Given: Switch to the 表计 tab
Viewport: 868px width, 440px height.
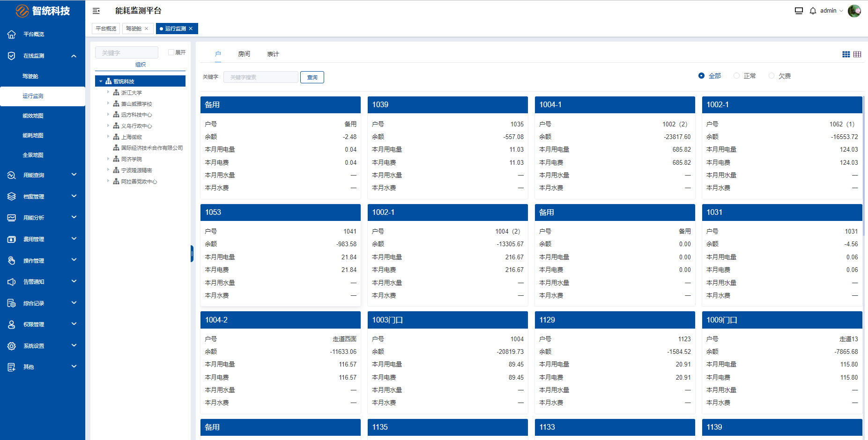Looking at the screenshot, I should 273,54.
